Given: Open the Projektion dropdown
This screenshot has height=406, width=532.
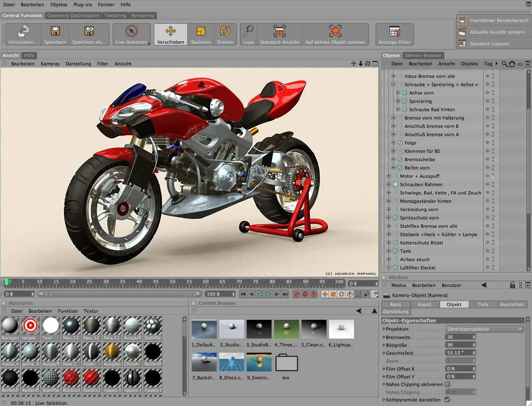Looking at the screenshot, I should (484, 329).
